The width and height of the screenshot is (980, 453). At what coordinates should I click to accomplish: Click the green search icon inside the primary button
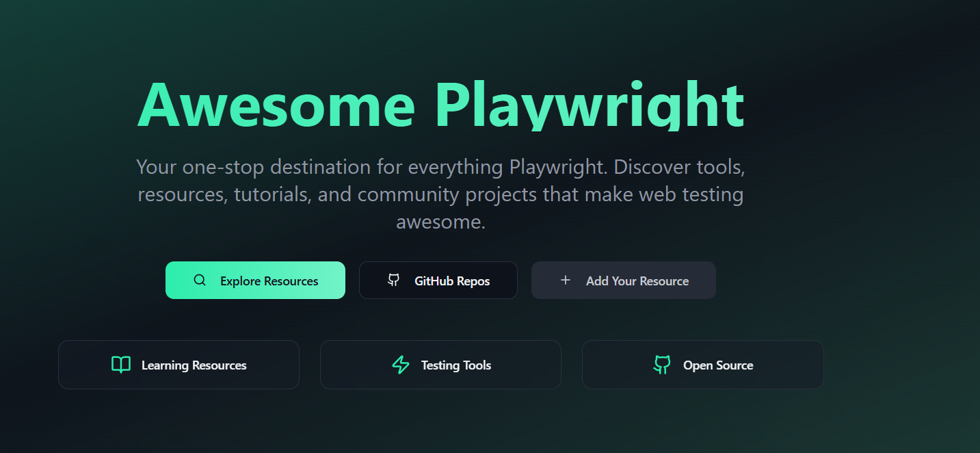(x=199, y=280)
